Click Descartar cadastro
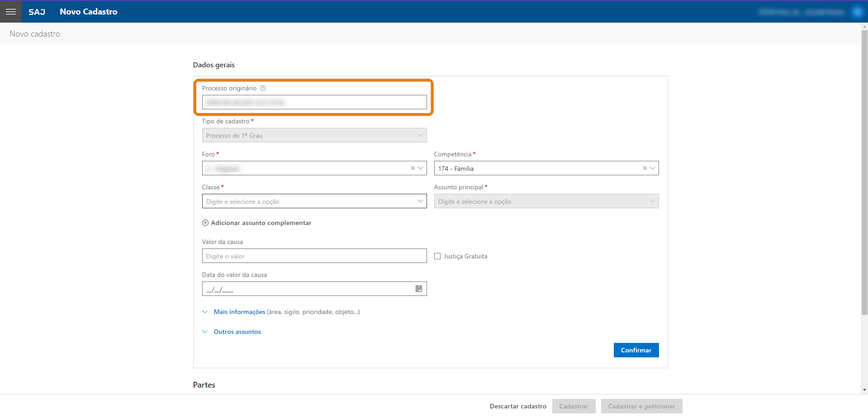This screenshot has height=417, width=868. pyautogui.click(x=518, y=406)
